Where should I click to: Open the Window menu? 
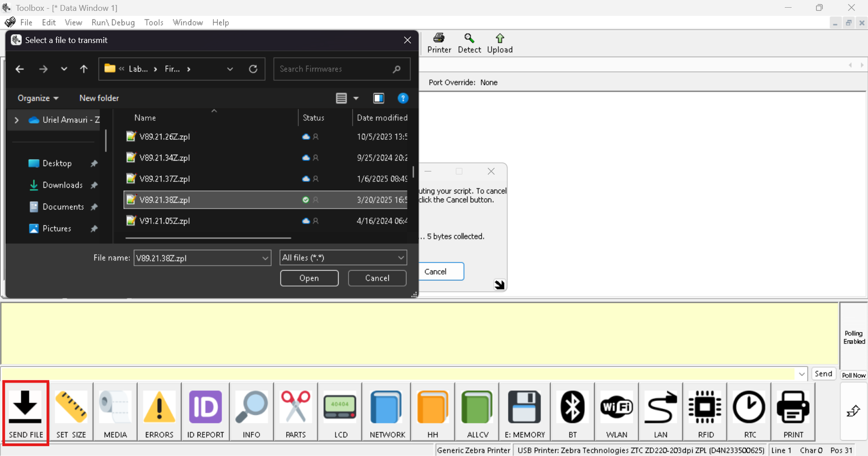188,23
